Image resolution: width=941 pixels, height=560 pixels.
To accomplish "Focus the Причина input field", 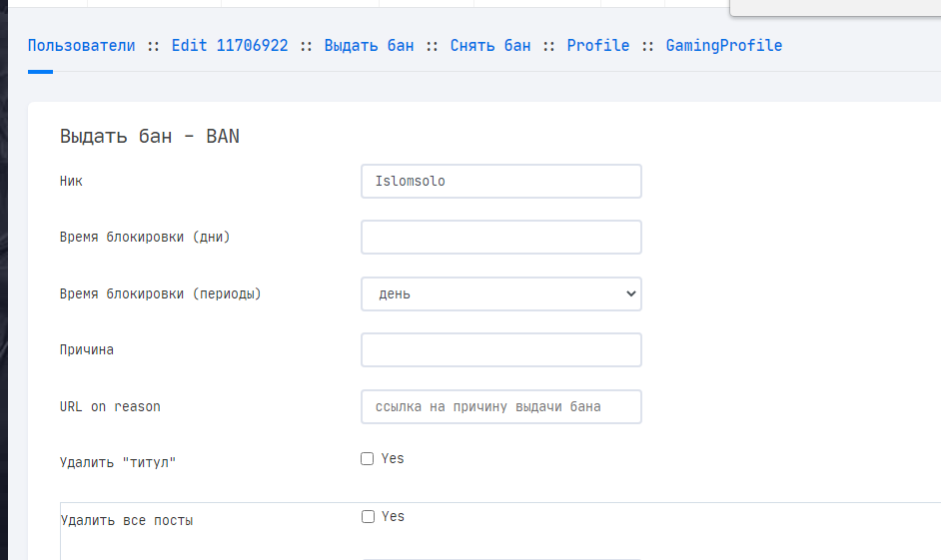I will (x=501, y=349).
